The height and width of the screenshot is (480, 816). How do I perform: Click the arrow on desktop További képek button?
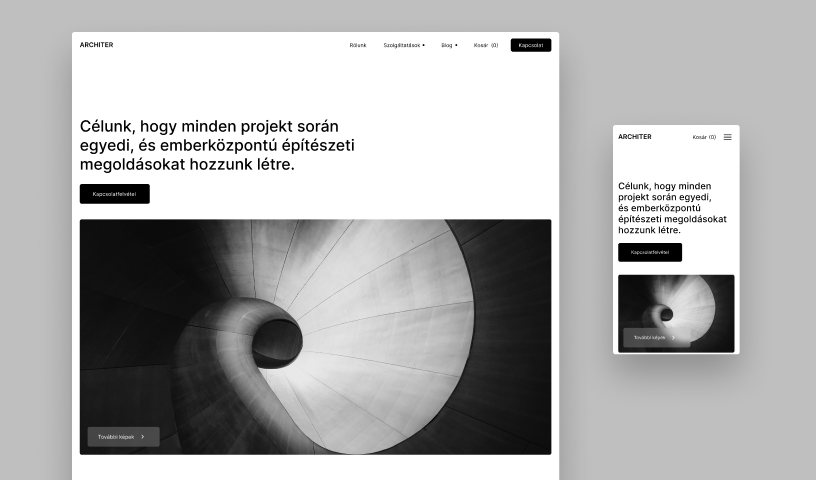[x=143, y=437]
